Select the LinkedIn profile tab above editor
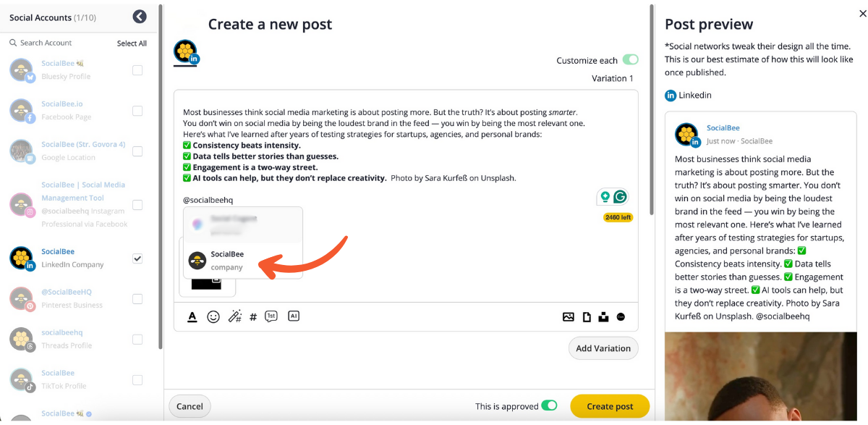This screenshot has width=868, height=425. (186, 53)
